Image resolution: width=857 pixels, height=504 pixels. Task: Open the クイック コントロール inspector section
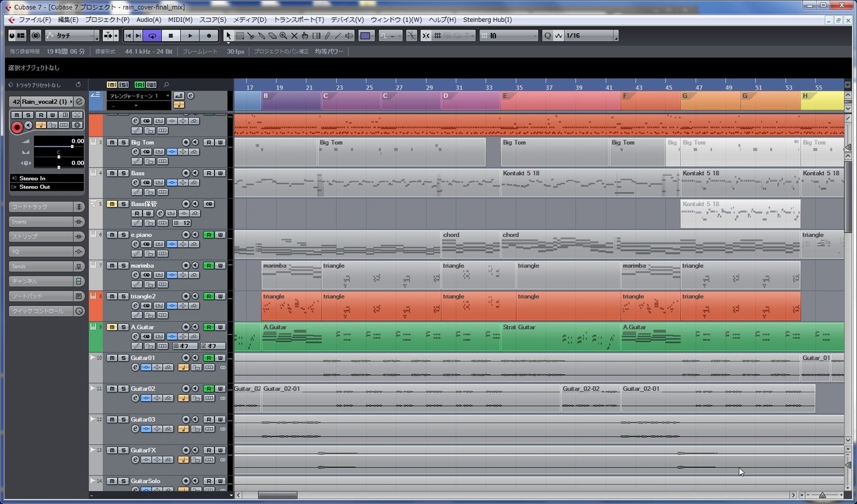46,311
